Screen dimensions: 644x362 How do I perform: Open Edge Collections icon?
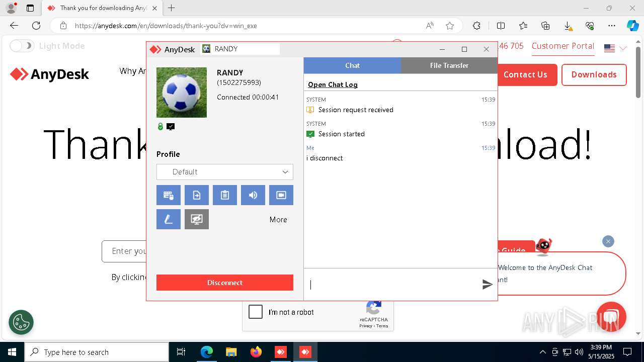pyautogui.click(x=545, y=26)
